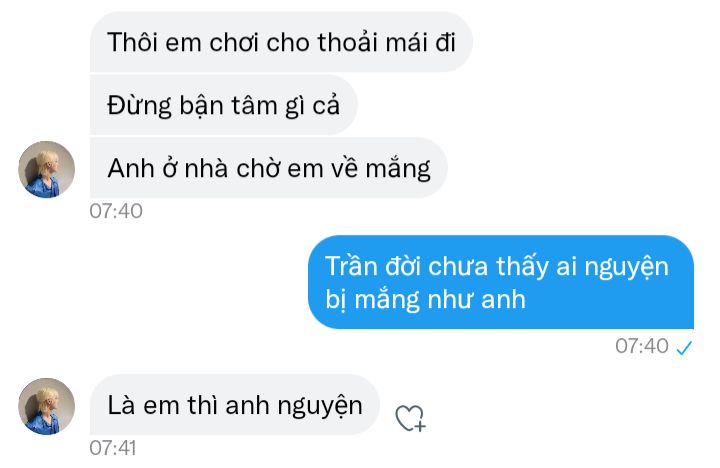Open avatar beside "Anh ở nhà chờ em về mắng"
The image size is (720, 468).
[46, 169]
